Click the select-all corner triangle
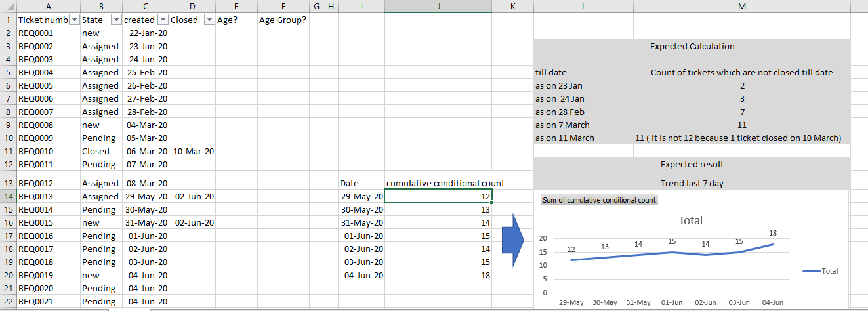This screenshot has height=311, width=868. [8, 6]
